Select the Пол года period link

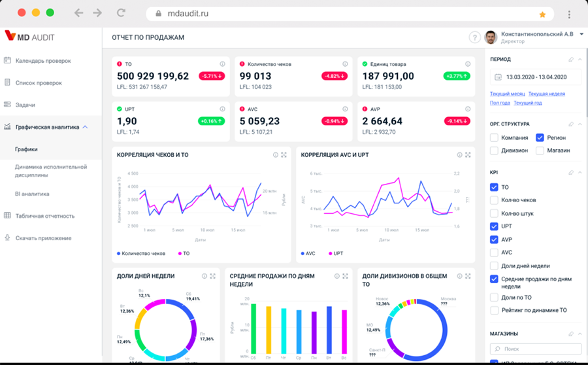[500, 103]
